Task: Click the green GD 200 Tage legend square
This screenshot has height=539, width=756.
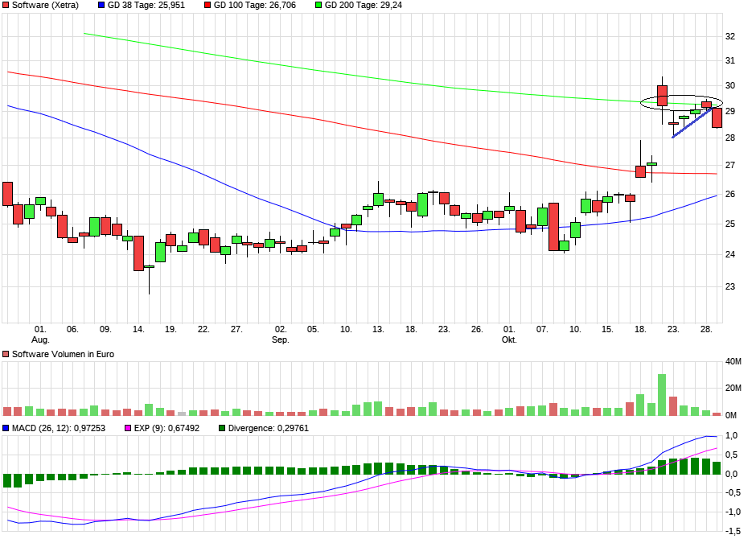Action: pos(319,6)
